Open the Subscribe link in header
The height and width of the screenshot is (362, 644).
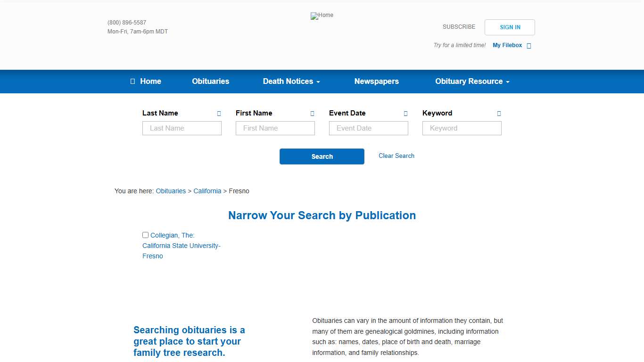(459, 27)
